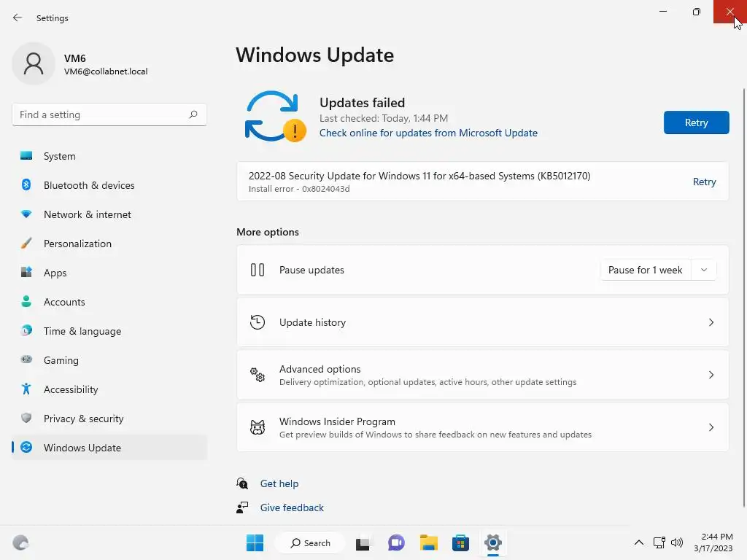Image resolution: width=747 pixels, height=560 pixels.
Task: Open File Explorer from the taskbar
Action: coord(428,542)
